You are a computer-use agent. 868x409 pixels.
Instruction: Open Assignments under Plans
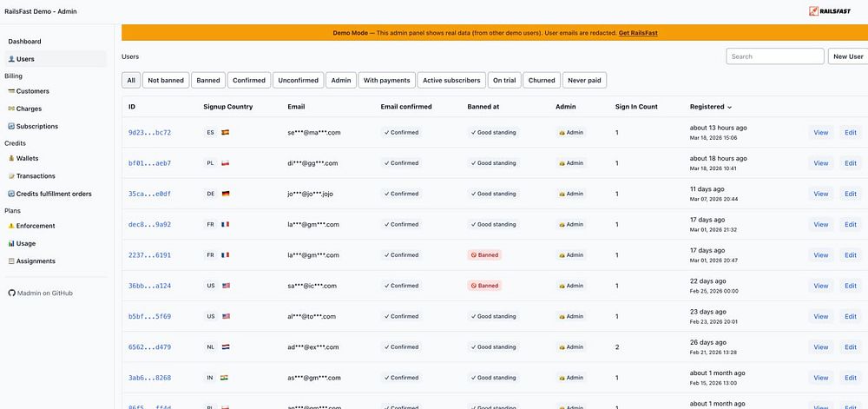[31, 261]
